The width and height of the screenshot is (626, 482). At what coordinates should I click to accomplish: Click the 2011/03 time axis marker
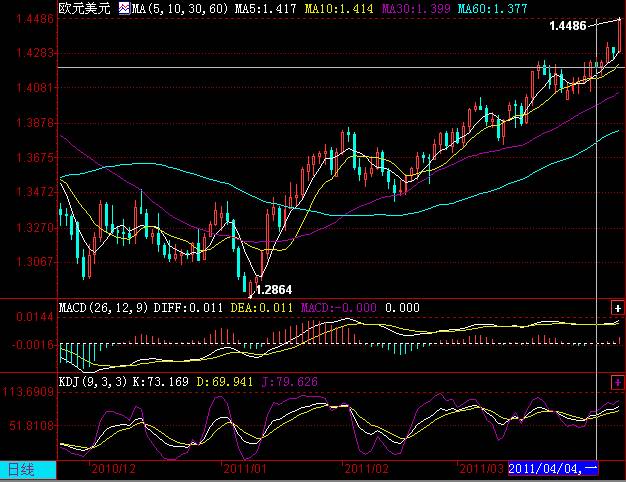481,468
